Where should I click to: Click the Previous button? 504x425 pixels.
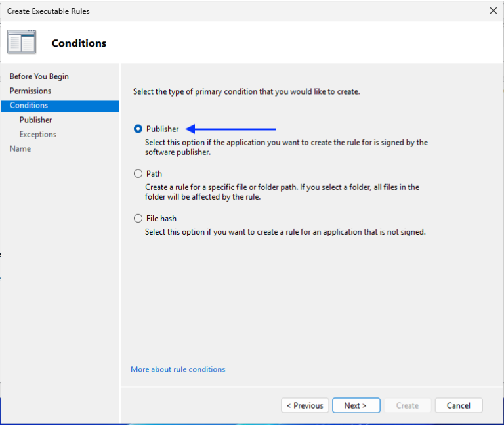pyautogui.click(x=304, y=405)
